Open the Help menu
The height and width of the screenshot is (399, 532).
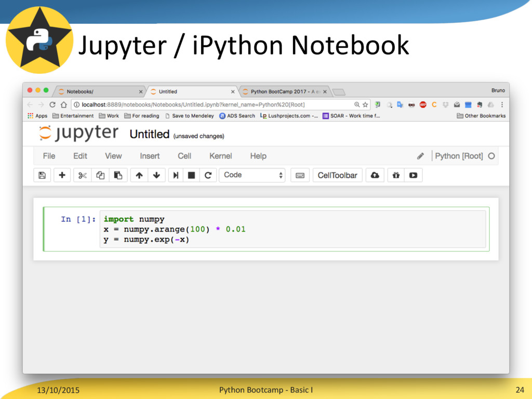(x=258, y=156)
